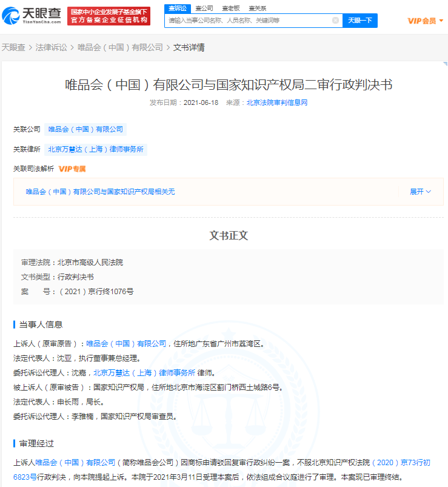Select the 查关系 tab
The height and width of the screenshot is (487, 448).
258,8
